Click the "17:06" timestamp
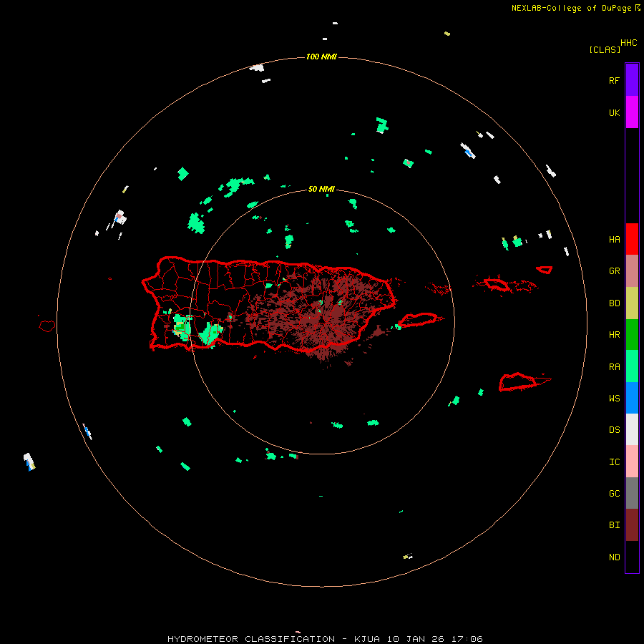This screenshot has height=644, width=644. (x=467, y=639)
